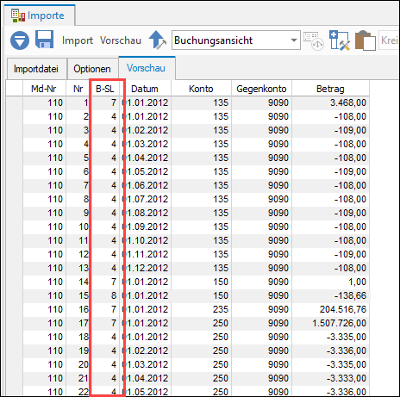Screen dimensions: 400x397
Task: Click the blue up-arrow icon
Action: 157,40
